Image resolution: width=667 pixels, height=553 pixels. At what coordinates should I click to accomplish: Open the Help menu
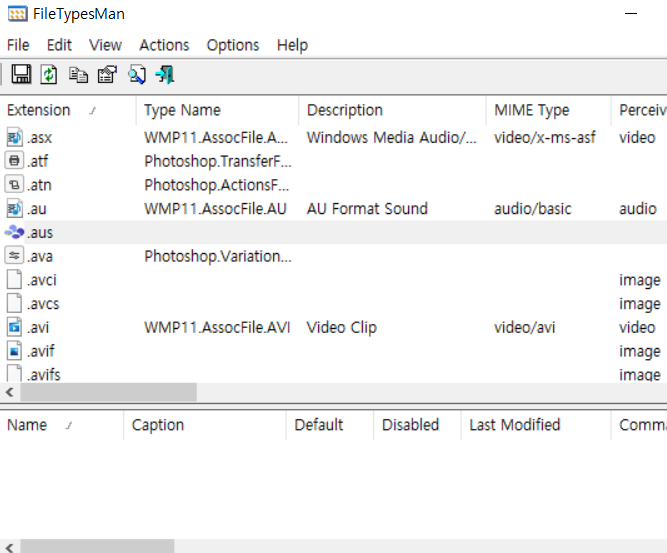point(292,45)
